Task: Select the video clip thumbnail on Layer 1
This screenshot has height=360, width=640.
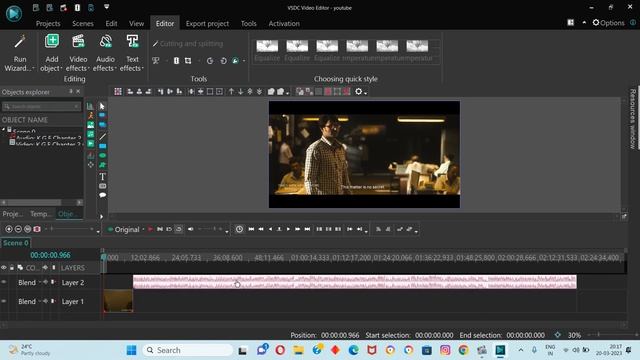Action: click(x=118, y=301)
